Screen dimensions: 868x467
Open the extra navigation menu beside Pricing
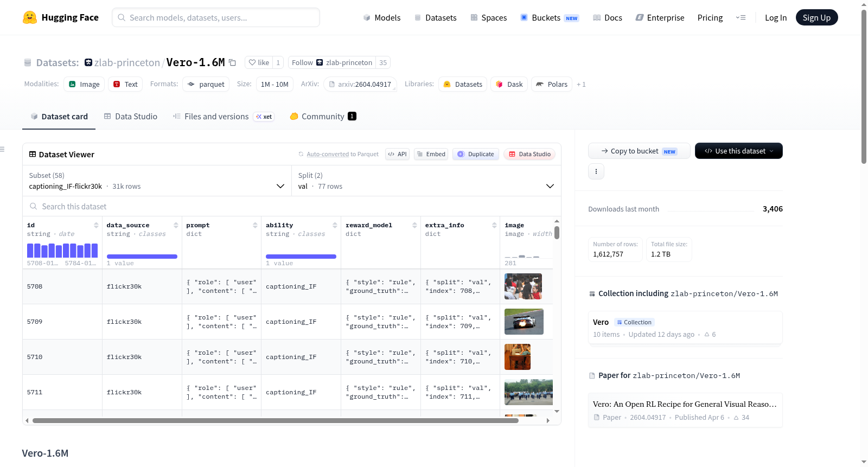741,17
